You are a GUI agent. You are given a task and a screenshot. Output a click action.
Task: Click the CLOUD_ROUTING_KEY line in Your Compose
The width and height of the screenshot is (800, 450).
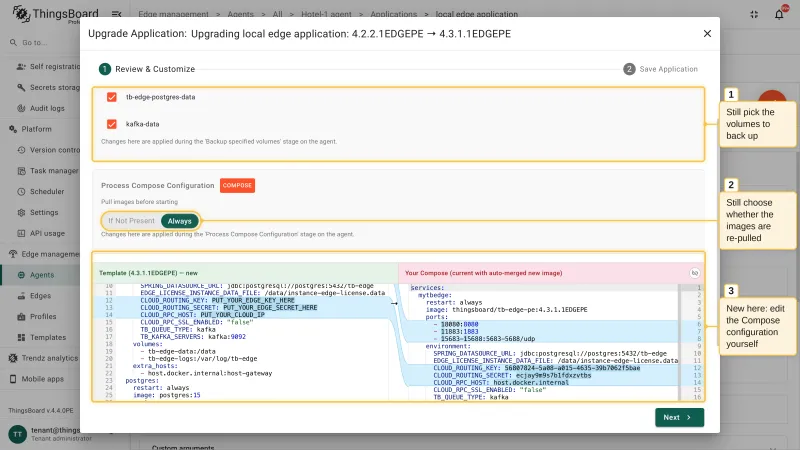pos(536,368)
